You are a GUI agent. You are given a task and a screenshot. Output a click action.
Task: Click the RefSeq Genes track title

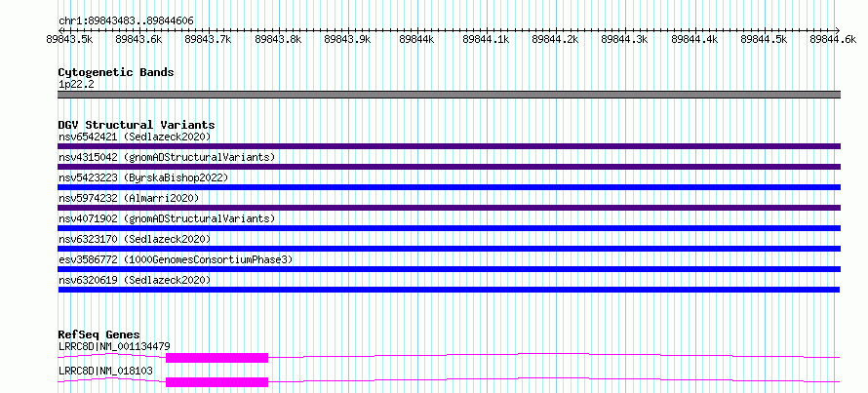pyautogui.click(x=99, y=334)
